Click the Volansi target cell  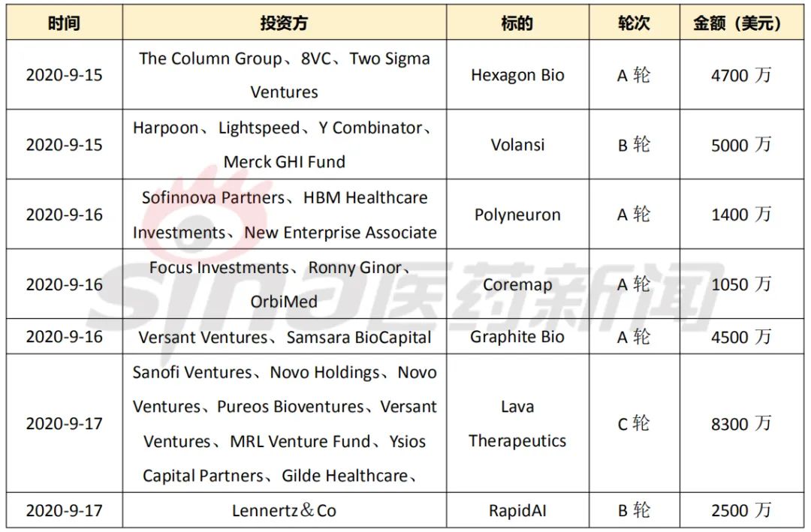pos(517,145)
